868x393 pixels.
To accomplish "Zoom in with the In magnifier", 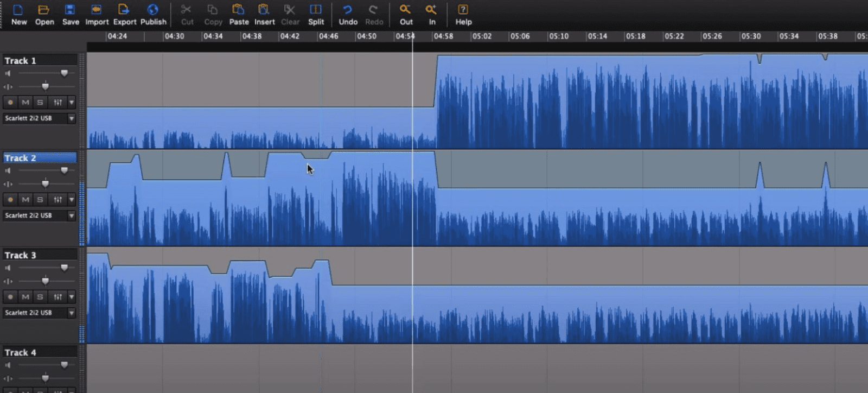I will click(x=431, y=10).
